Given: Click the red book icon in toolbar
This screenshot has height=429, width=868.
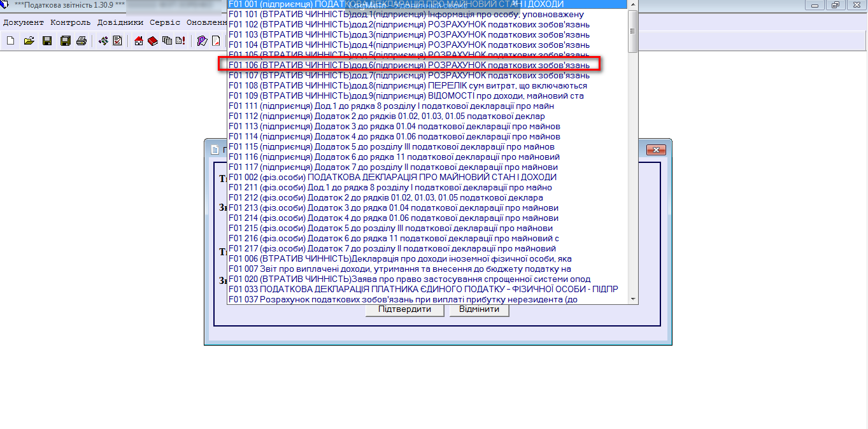Looking at the screenshot, I should 153,41.
